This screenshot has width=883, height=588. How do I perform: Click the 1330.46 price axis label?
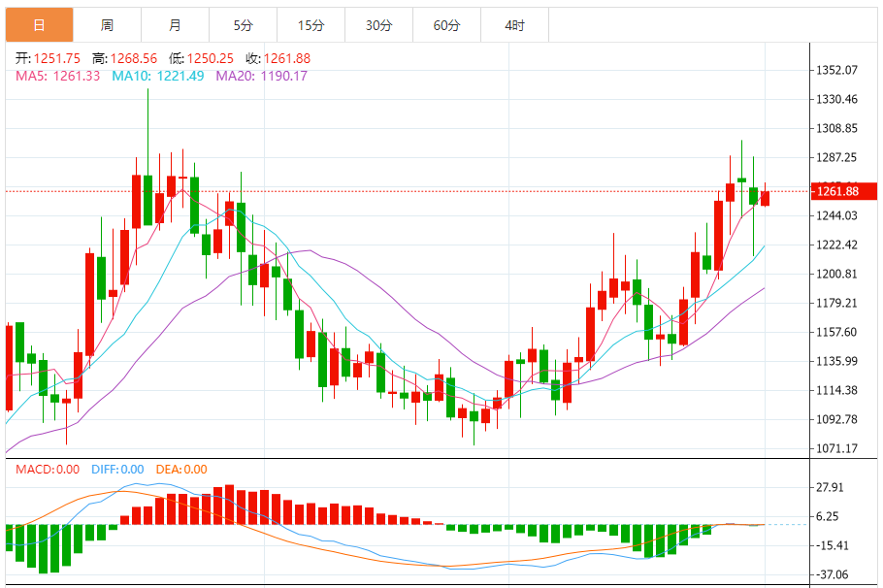pos(836,99)
